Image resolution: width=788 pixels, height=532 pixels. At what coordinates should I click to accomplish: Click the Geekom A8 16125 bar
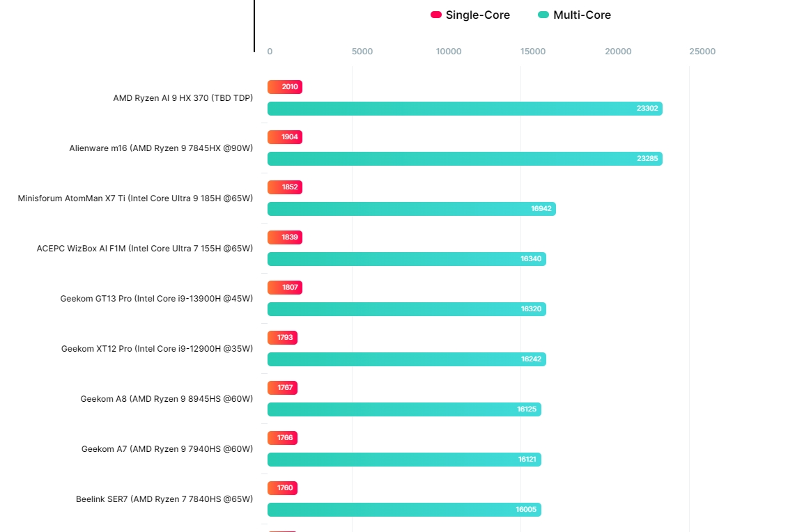pos(404,409)
